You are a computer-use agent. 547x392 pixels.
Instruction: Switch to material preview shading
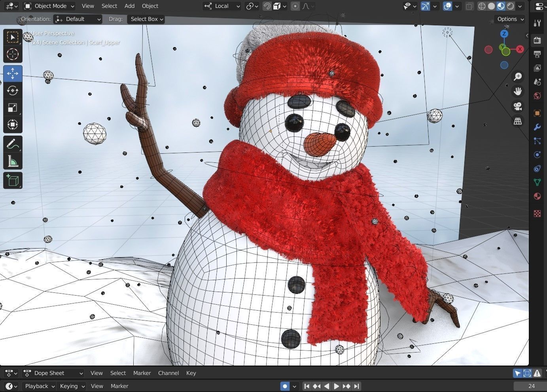pyautogui.click(x=501, y=6)
